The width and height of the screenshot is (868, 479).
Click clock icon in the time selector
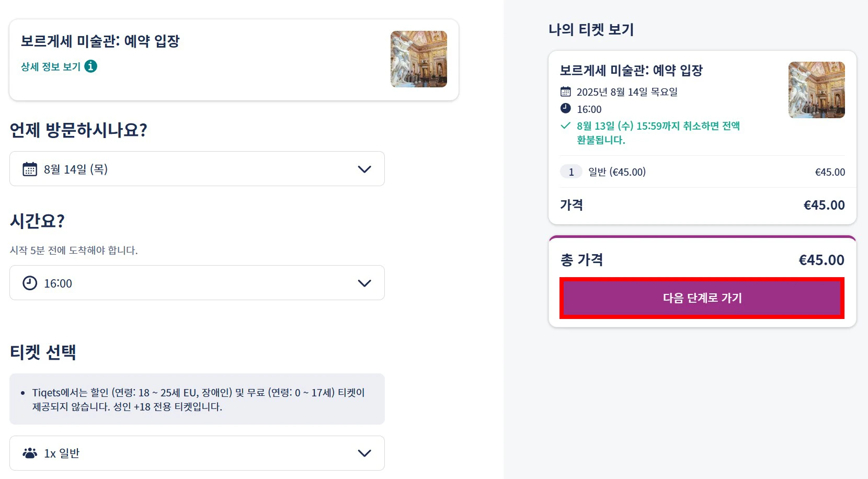[30, 283]
